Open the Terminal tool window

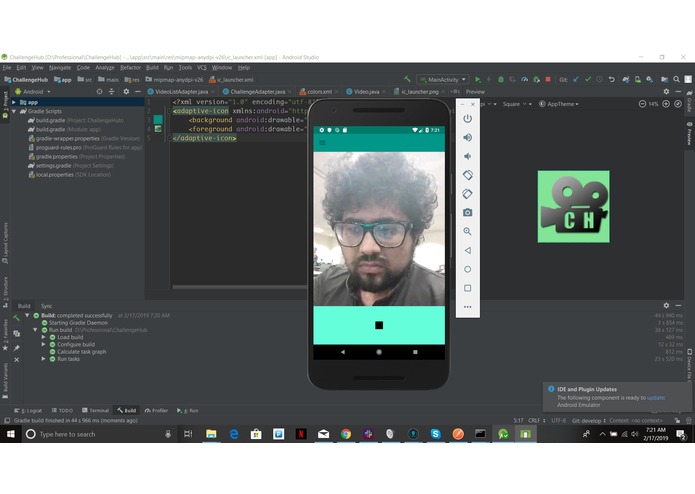pos(95,411)
